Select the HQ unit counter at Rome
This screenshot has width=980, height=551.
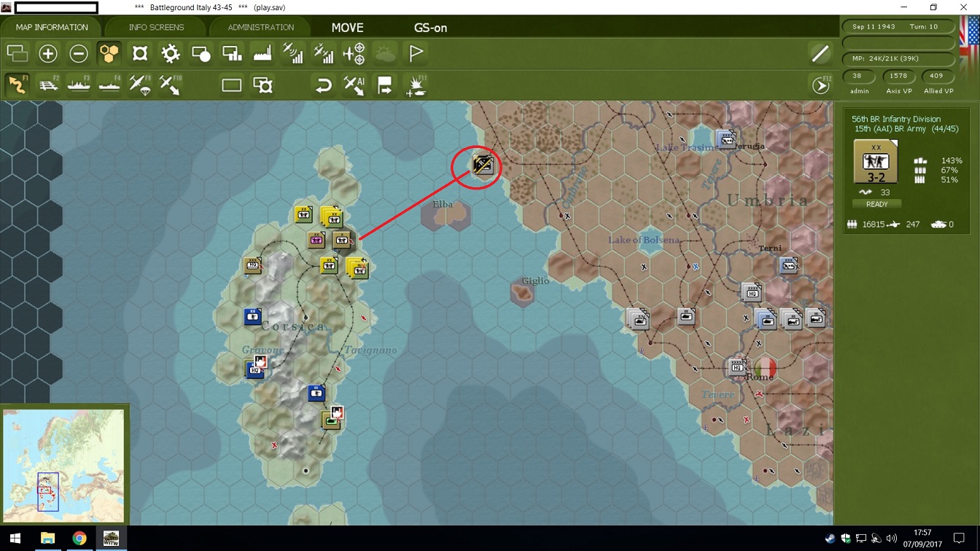tap(738, 367)
